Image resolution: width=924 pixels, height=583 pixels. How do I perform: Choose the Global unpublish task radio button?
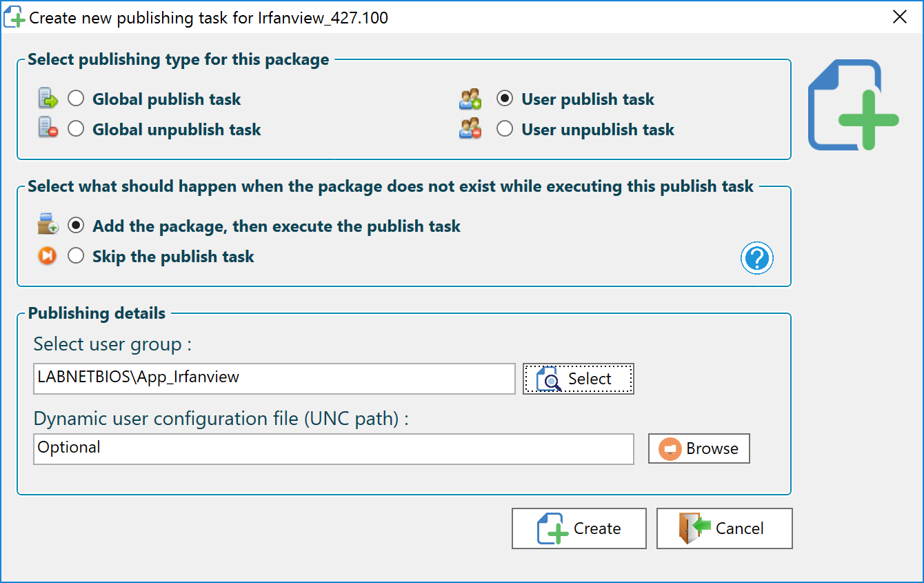click(x=76, y=129)
